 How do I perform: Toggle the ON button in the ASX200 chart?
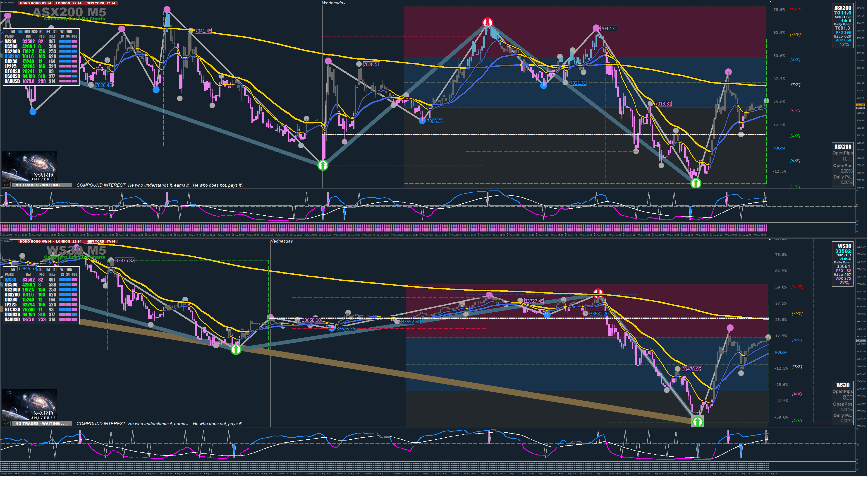6,185
